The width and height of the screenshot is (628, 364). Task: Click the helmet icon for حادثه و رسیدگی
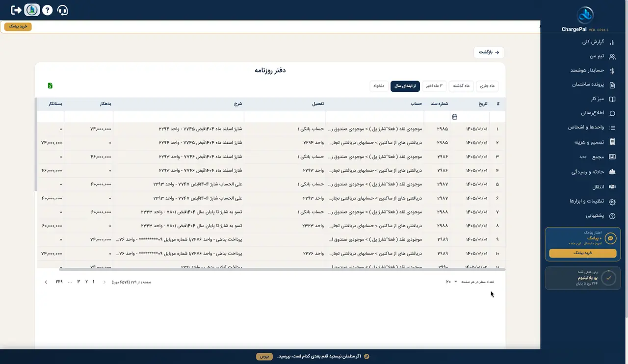612,172
